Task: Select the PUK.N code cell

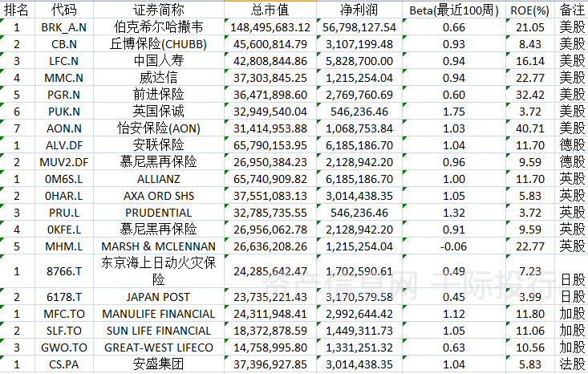Action: pyautogui.click(x=63, y=112)
